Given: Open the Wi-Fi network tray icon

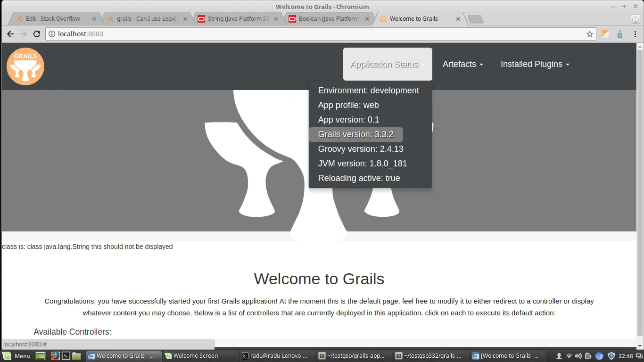Looking at the screenshot, I should click(569, 356).
